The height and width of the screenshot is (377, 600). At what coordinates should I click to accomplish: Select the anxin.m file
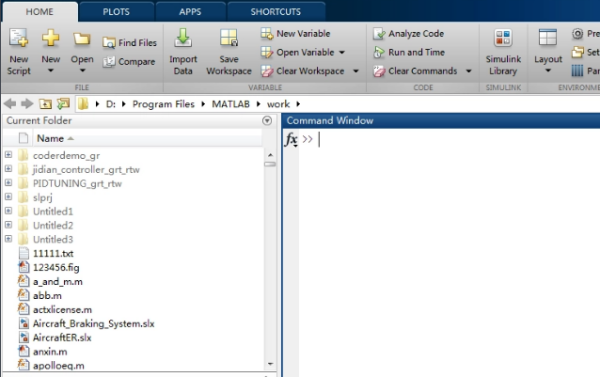coord(50,352)
